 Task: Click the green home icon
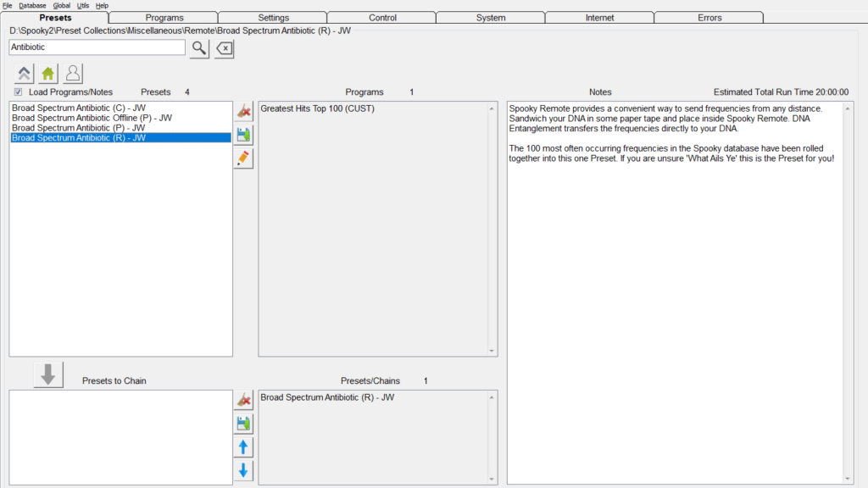pos(48,73)
